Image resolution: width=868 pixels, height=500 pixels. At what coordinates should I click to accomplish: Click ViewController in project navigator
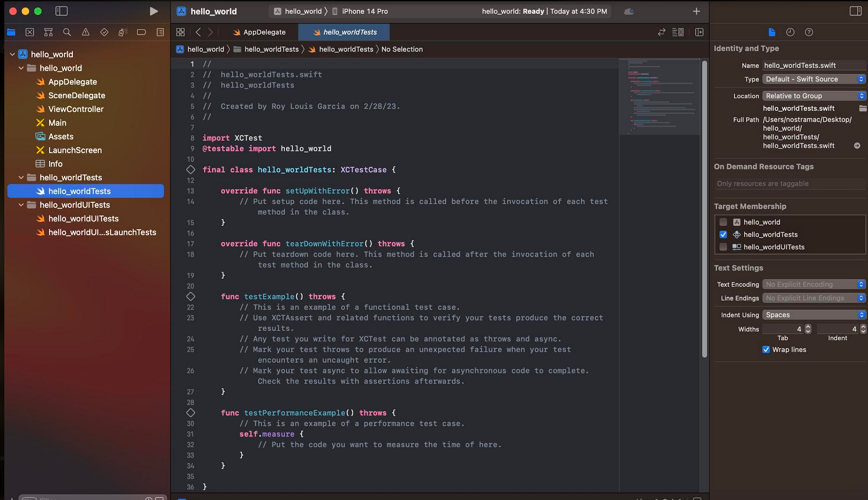point(76,108)
